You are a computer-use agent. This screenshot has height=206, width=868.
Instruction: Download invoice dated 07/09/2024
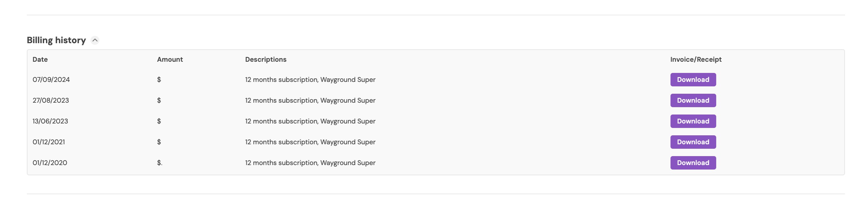click(693, 80)
